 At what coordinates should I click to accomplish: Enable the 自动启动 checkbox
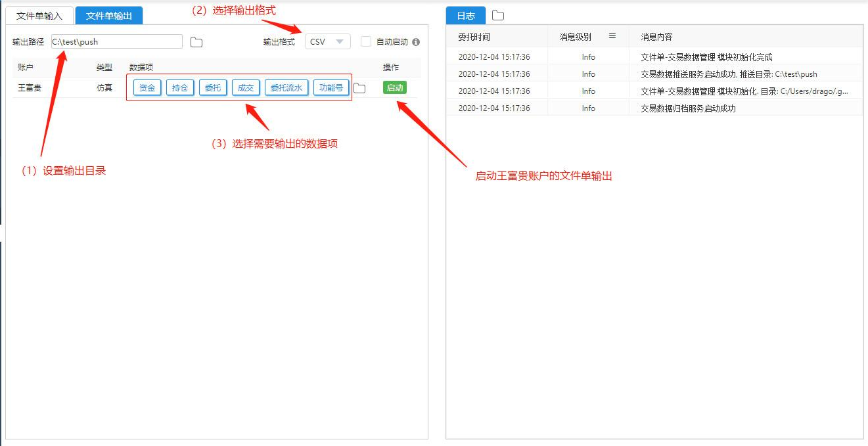(x=366, y=42)
